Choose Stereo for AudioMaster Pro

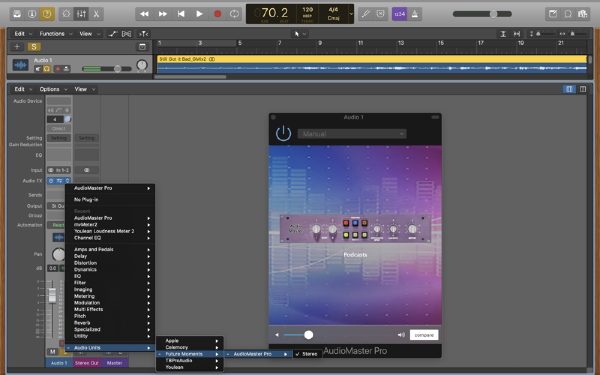point(308,354)
